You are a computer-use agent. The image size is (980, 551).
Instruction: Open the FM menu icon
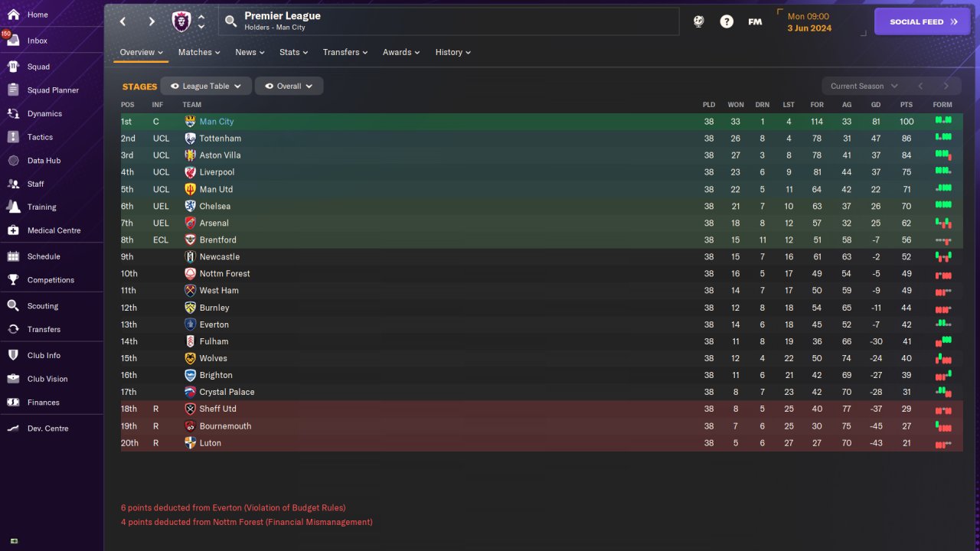755,21
